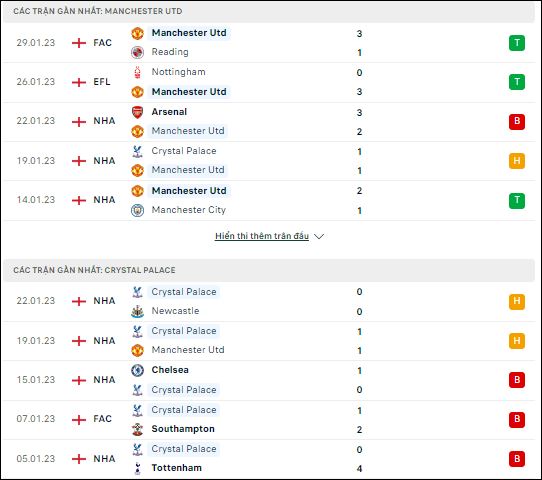Click the Reading club crest icon
The width and height of the screenshot is (542, 480).
pos(137,52)
